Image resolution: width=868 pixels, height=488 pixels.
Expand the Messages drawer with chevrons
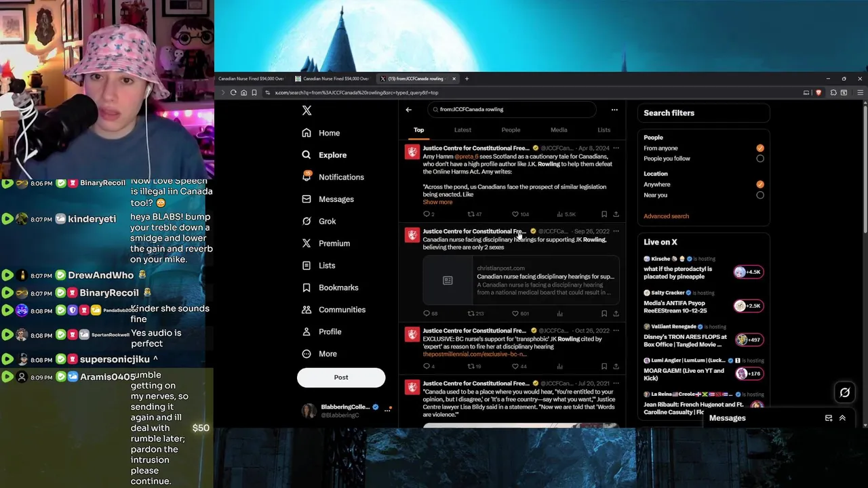[x=842, y=418]
